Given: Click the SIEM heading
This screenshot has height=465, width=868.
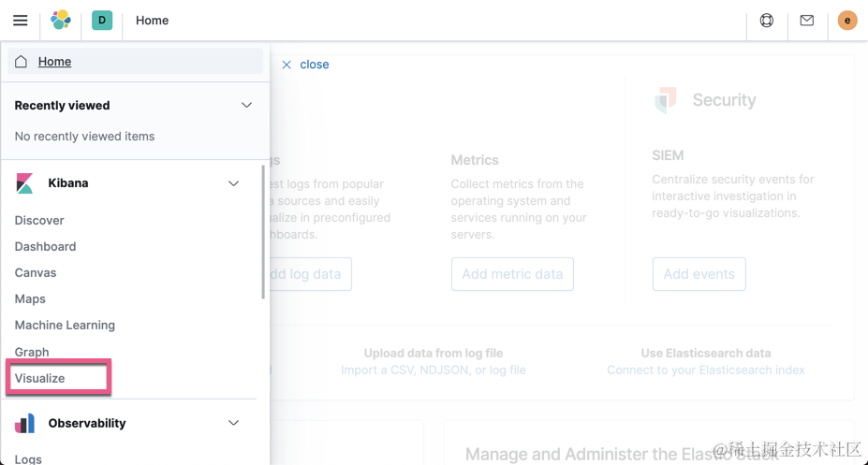Looking at the screenshot, I should 668,155.
